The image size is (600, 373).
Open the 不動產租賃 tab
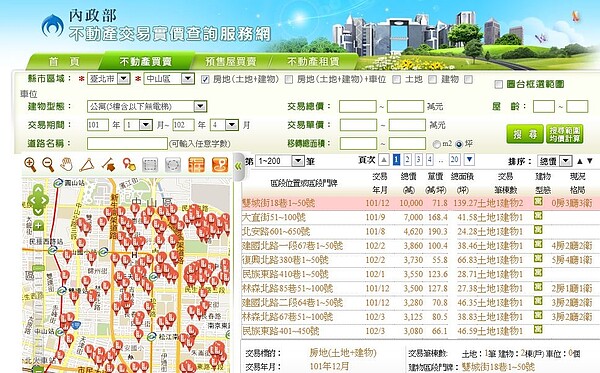click(x=313, y=61)
